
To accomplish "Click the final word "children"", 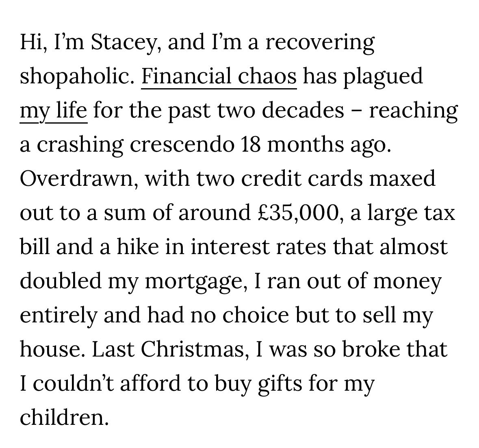I will [x=64, y=418].
